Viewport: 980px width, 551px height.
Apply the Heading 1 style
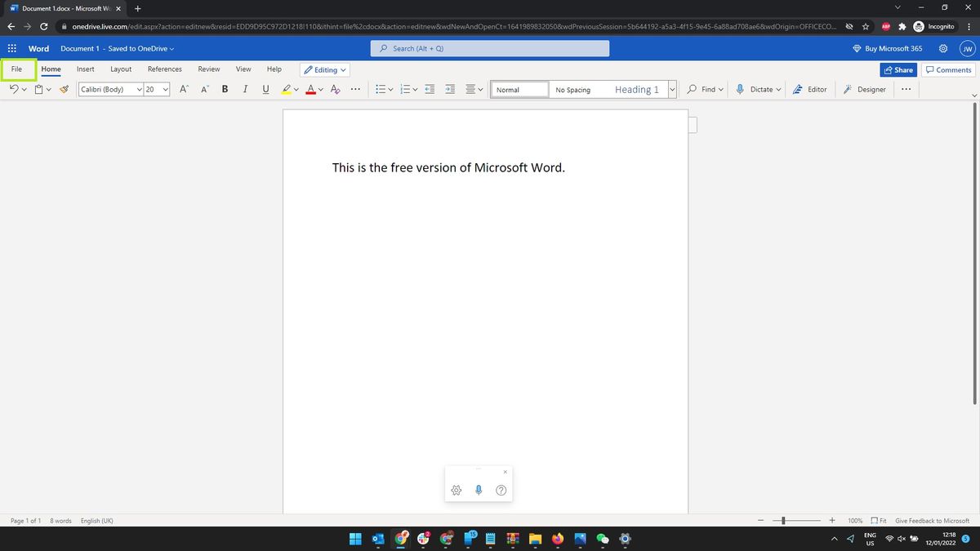click(638, 90)
